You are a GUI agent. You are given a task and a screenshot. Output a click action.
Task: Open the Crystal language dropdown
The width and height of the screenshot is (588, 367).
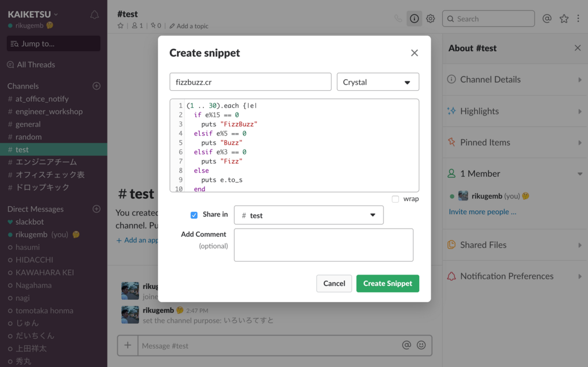tap(378, 82)
